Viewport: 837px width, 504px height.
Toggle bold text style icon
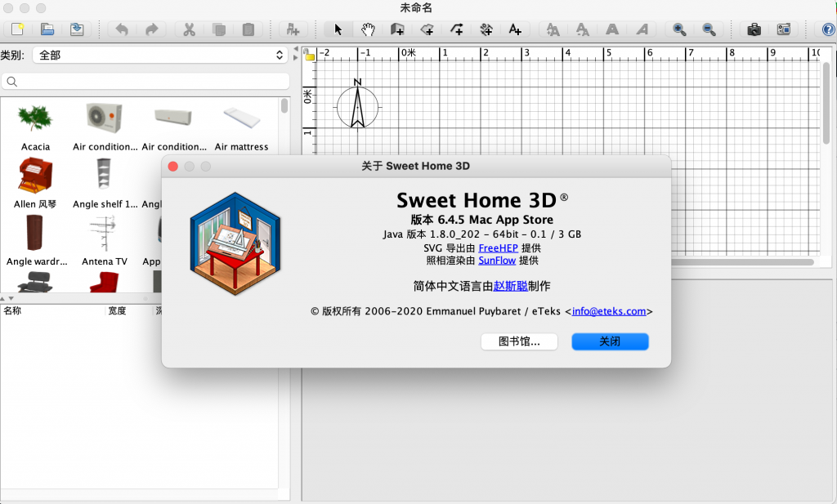612,29
